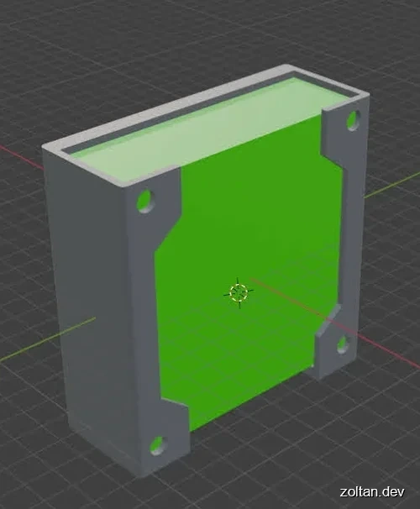Screen dimensions: 420x509
Task: Click the 3D cursor crosshair
Action: pos(239,292)
